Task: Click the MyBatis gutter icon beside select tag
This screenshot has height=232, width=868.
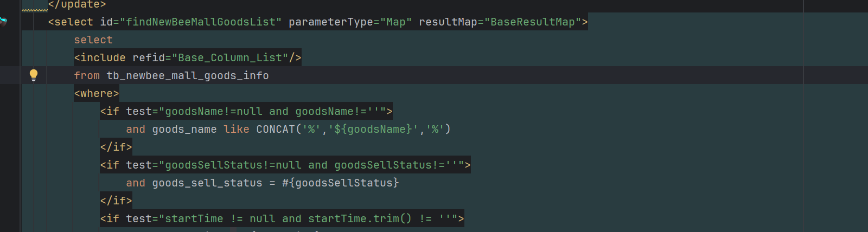Action: (3, 22)
